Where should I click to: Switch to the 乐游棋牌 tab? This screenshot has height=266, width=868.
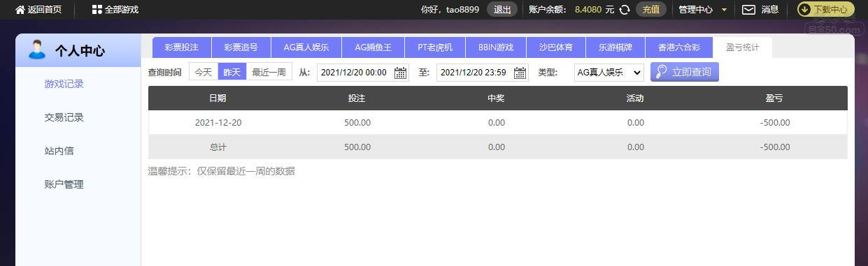(616, 47)
